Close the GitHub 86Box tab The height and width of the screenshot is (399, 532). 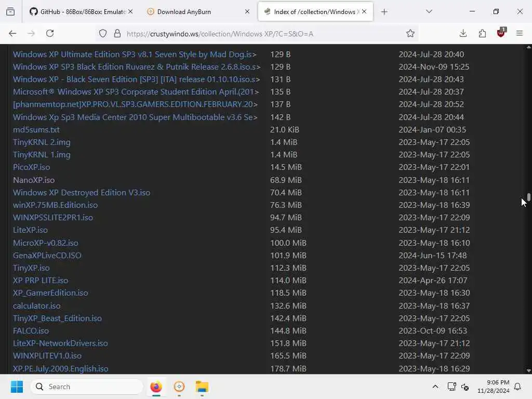[130, 11]
